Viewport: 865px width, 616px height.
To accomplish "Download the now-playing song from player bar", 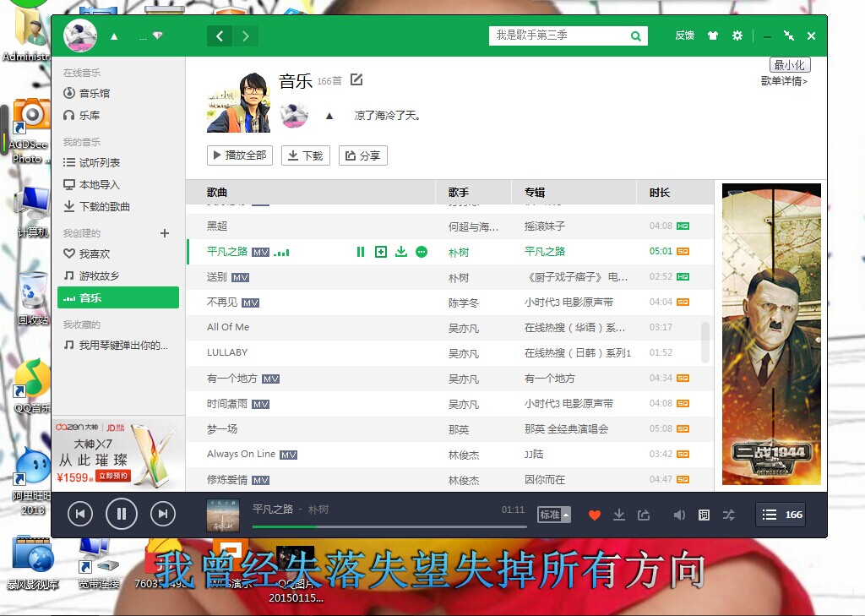I will [x=619, y=515].
